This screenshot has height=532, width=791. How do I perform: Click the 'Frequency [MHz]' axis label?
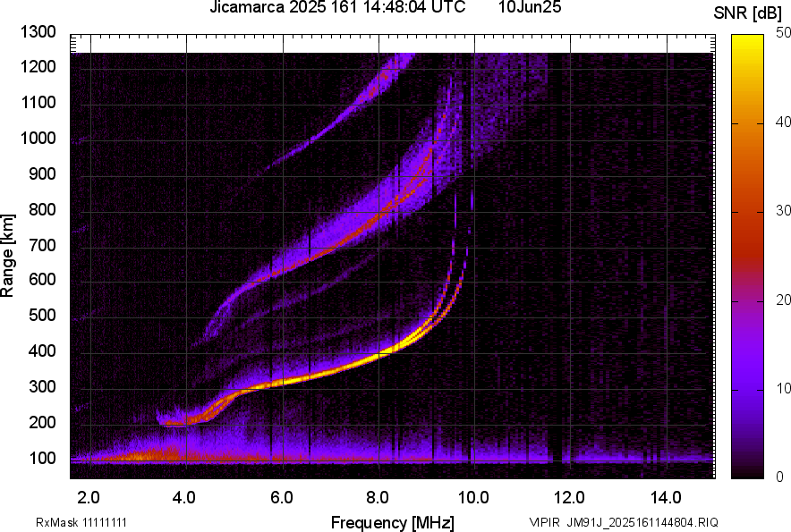pyautogui.click(x=393, y=522)
